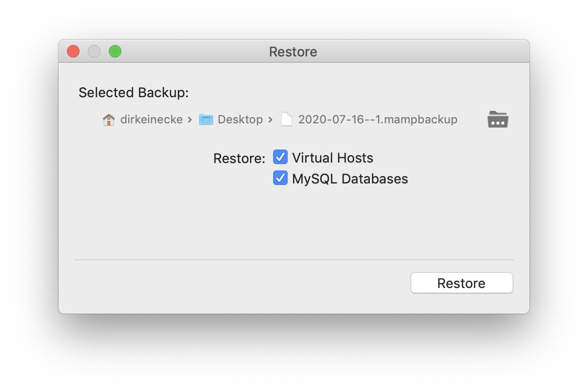Click the home icon beside dirkeinecke
This screenshot has height=391, width=588.
(108, 119)
